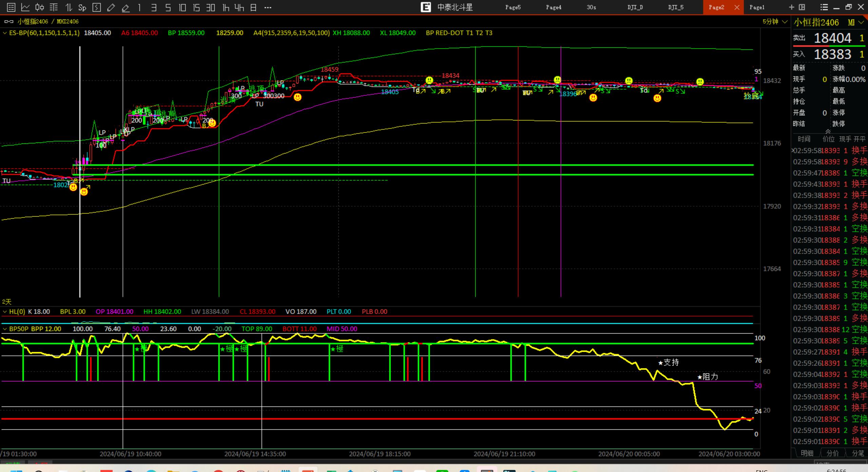Image resolution: width=868 pixels, height=472 pixels.
Task: Select the candlestick chart icon
Action: click(x=40, y=7)
